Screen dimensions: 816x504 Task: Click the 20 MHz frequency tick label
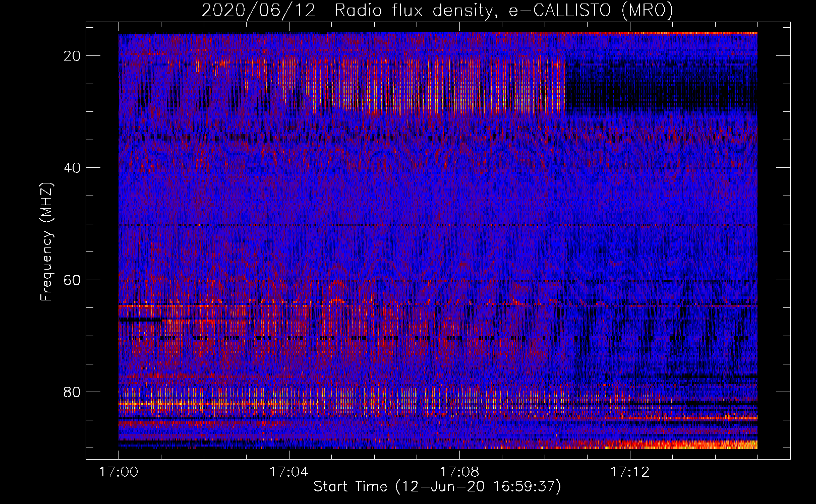coord(73,56)
